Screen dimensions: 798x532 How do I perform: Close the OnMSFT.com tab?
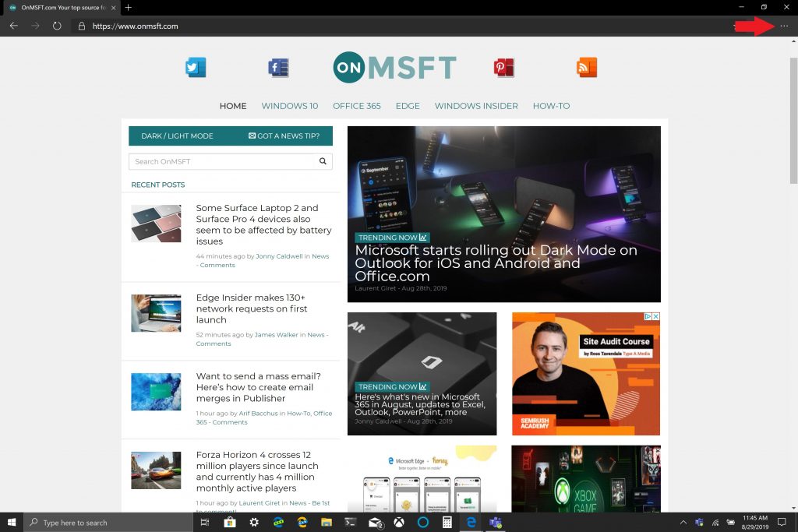tap(114, 8)
